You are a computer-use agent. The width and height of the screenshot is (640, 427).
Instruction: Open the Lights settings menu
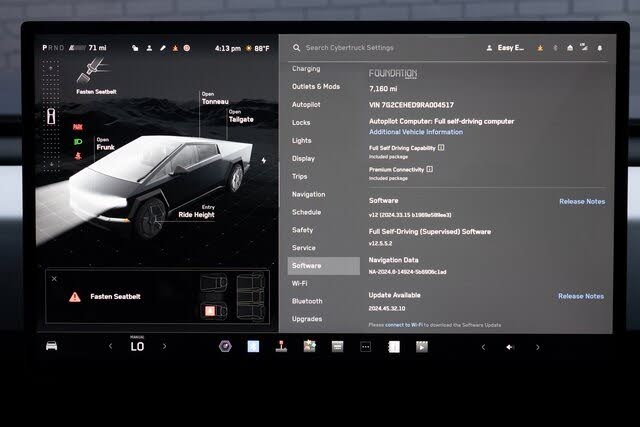pos(302,140)
